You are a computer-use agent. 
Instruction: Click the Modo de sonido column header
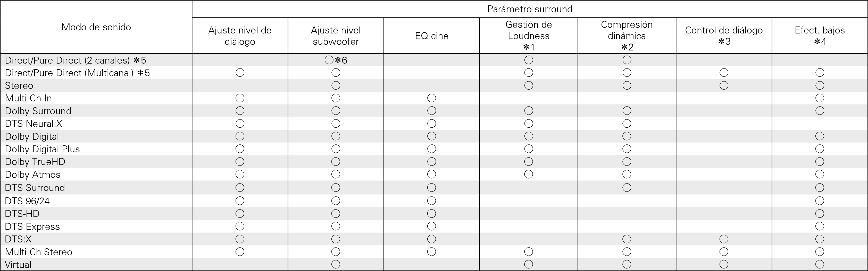96,27
